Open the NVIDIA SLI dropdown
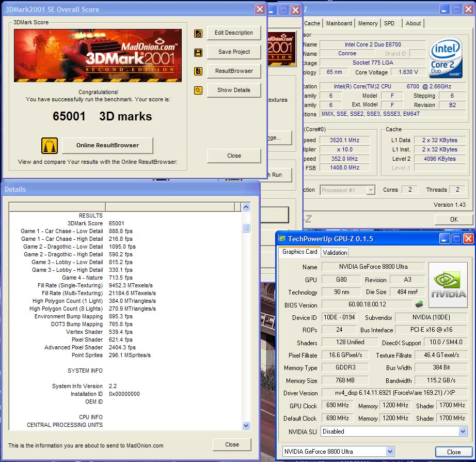476x462 pixels. [x=463, y=432]
